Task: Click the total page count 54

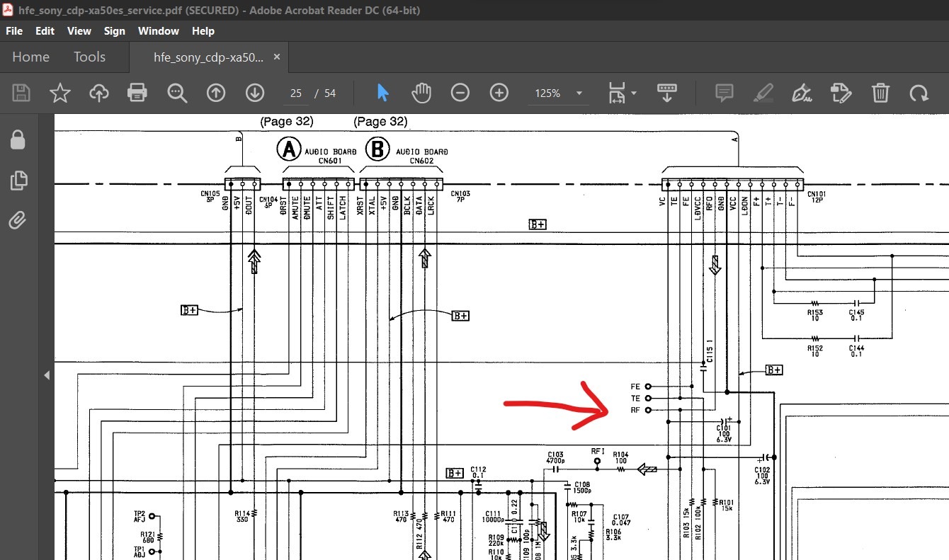Action: click(x=330, y=93)
